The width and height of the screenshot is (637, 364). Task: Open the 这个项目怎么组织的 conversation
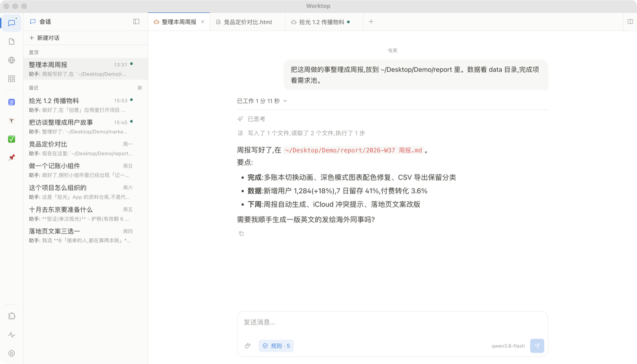[86, 192]
